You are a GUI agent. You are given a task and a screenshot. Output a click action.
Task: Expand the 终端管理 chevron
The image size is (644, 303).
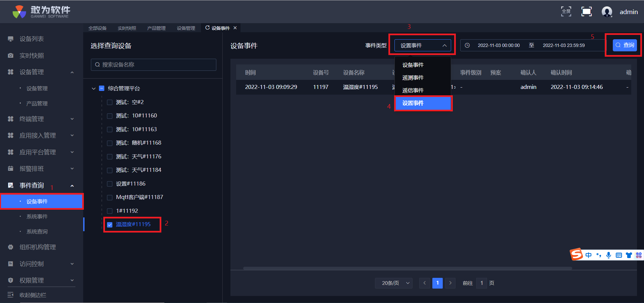(x=72, y=119)
